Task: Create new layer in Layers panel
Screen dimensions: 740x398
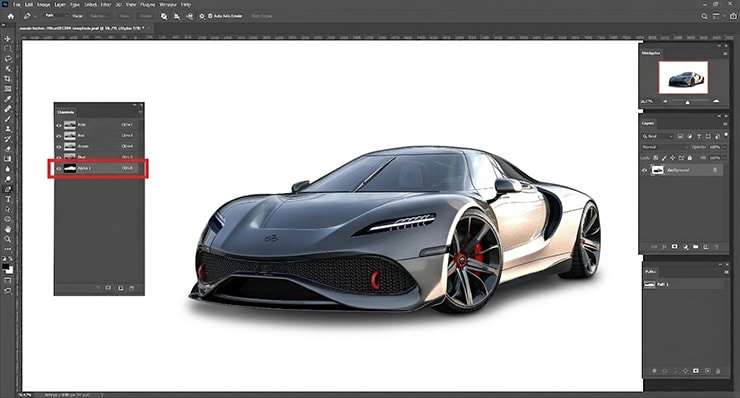Action: point(706,247)
